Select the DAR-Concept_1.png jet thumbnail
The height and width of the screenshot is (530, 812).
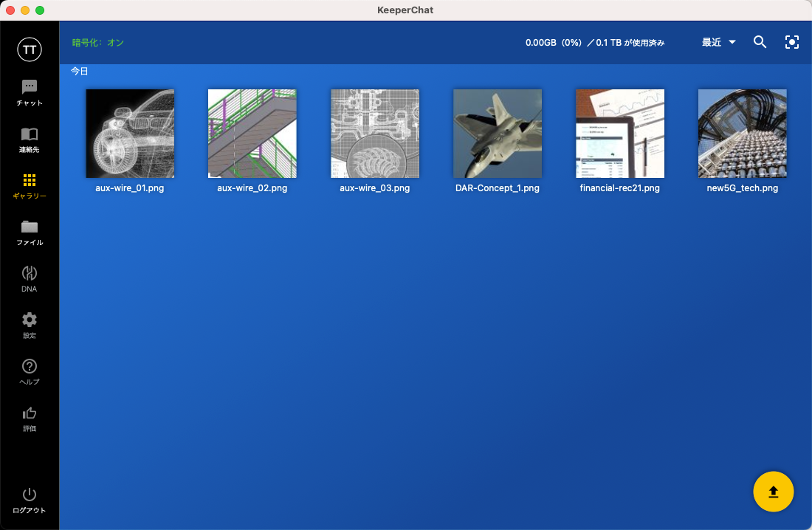pyautogui.click(x=498, y=134)
